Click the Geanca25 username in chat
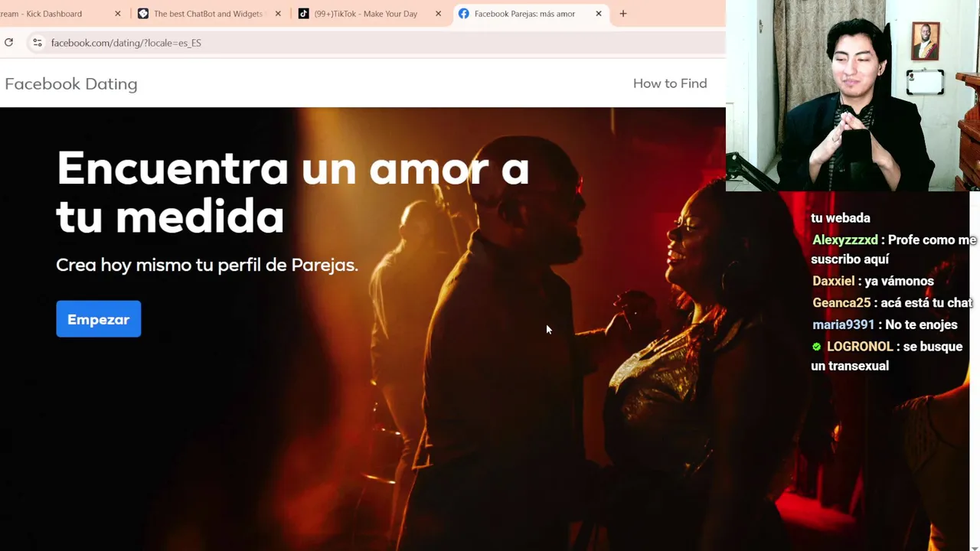 pos(841,303)
